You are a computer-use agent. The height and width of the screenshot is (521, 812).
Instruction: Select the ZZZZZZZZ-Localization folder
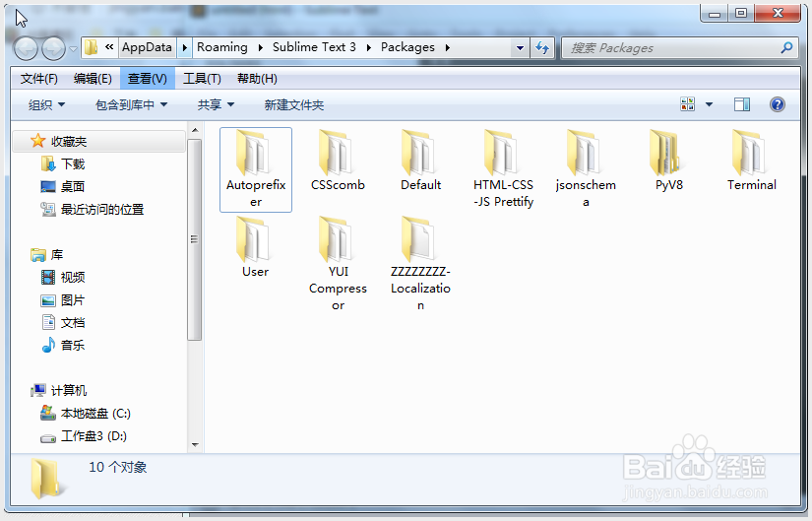420,264
